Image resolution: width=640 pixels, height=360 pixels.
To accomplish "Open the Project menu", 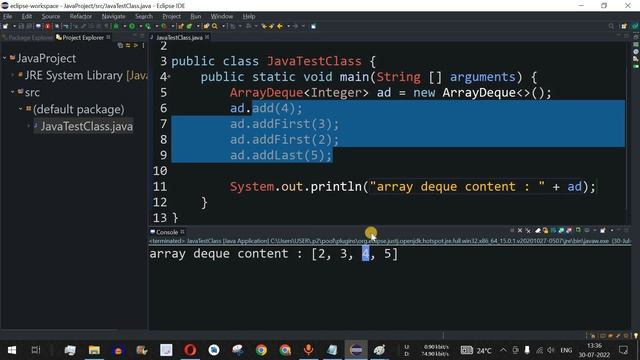I will click(x=171, y=16).
